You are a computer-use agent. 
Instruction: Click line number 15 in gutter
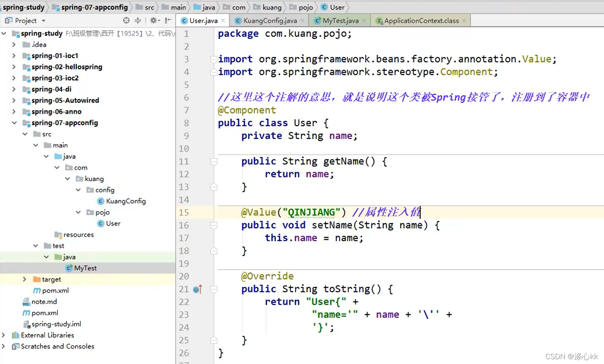click(184, 212)
